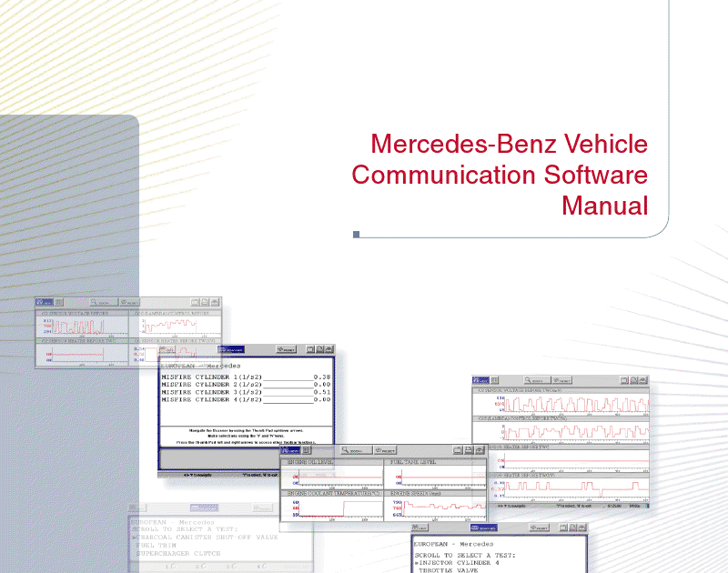Screen dimensions: 728x573
Task: Click the View button in the Injector Cylinder 4 window
Action: [420, 528]
